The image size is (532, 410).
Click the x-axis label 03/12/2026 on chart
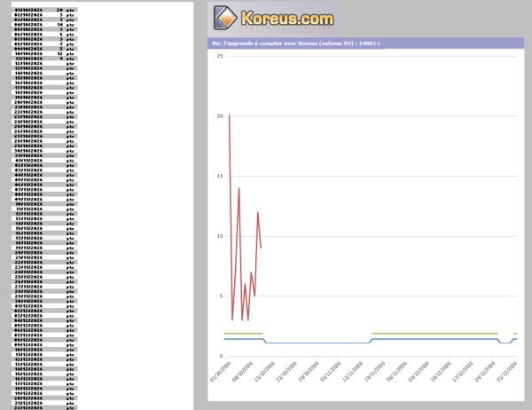point(419,371)
